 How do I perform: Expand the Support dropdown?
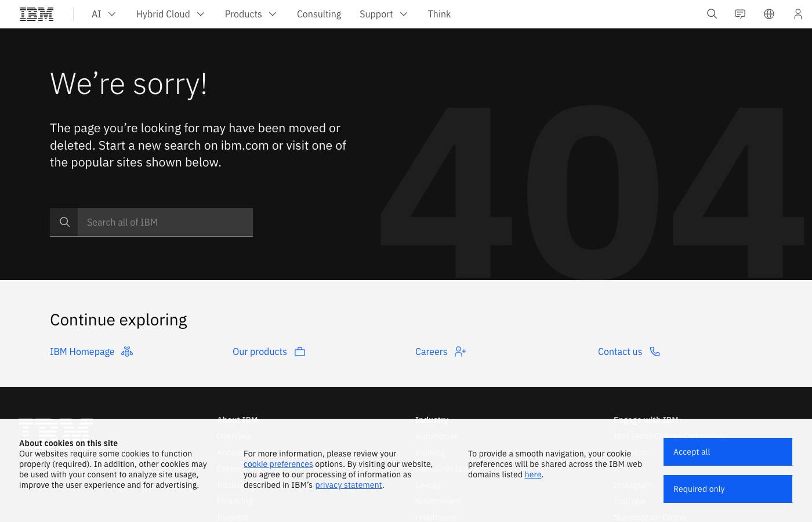click(383, 14)
